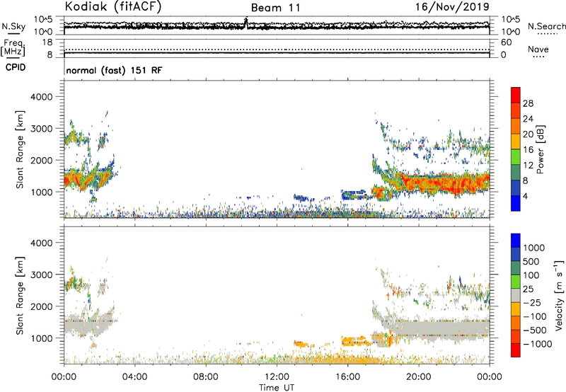Click the '16:00' time axis tick label
This screenshot has width=566, height=392.
[347, 377]
